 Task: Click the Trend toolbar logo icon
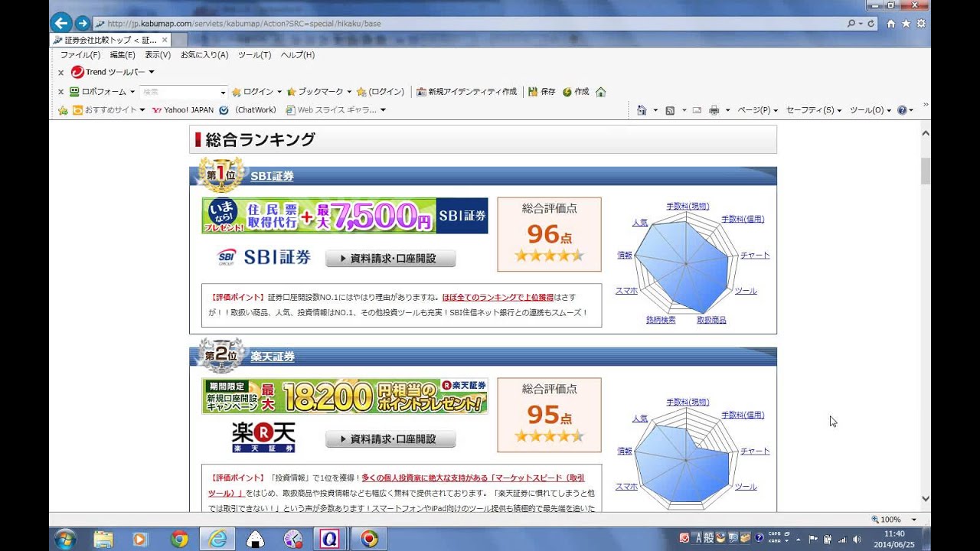(77, 72)
